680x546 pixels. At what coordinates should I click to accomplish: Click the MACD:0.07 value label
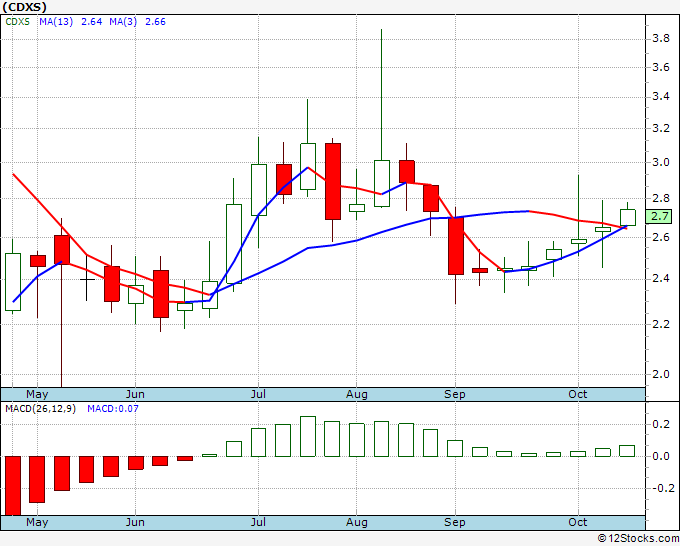point(113,409)
